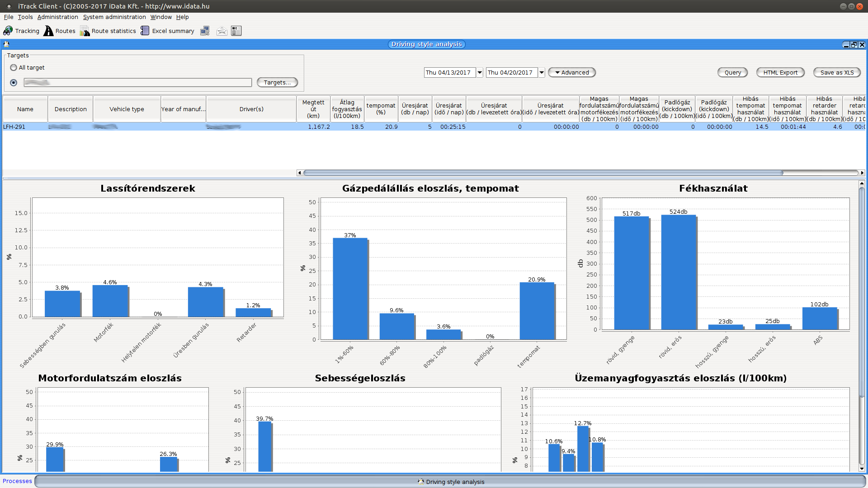Select the specific target radio button
Viewport: 868px width, 488px height.
[x=14, y=83]
